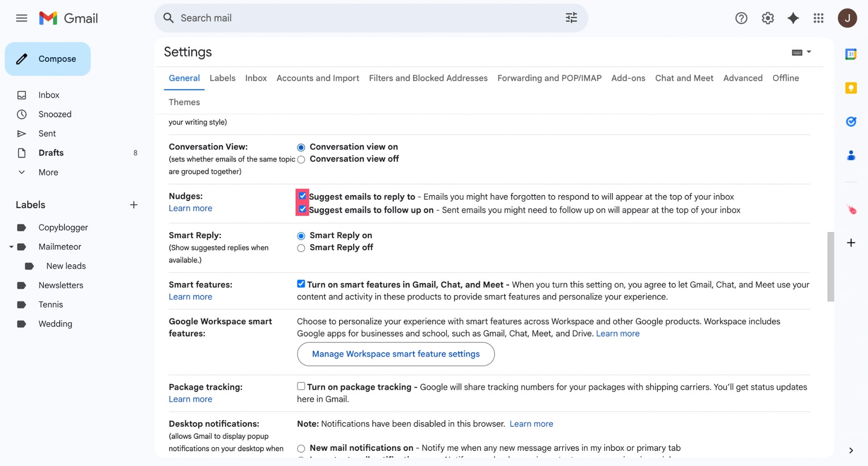Switch to the Forwarding and POP/IMAP tab
The height and width of the screenshot is (466, 868).
click(x=549, y=78)
